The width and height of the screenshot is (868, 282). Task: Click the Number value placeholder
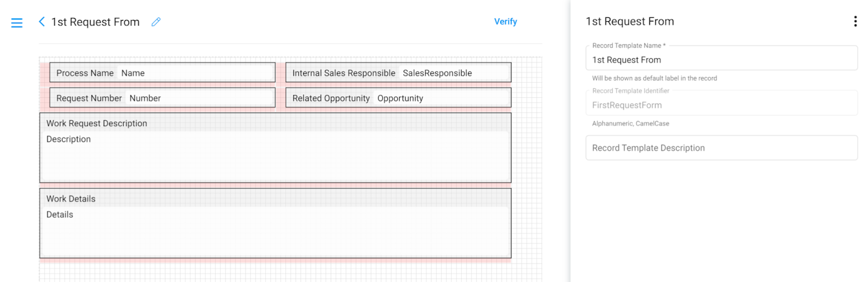(x=145, y=98)
